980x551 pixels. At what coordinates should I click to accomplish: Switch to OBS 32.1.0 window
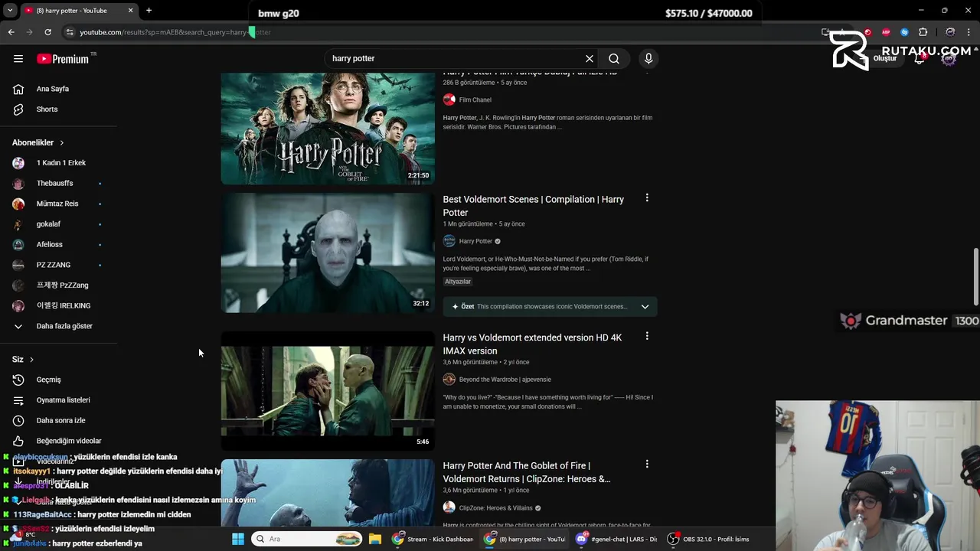click(x=709, y=539)
